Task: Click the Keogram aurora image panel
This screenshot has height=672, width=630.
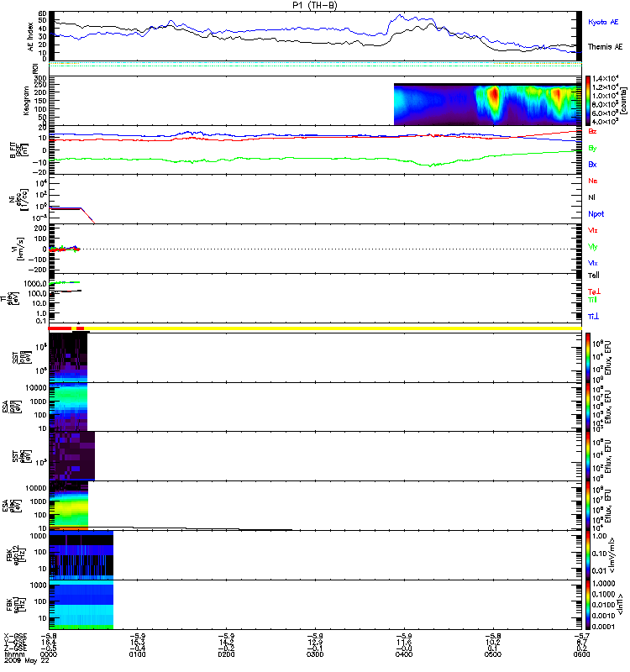Action: point(487,104)
